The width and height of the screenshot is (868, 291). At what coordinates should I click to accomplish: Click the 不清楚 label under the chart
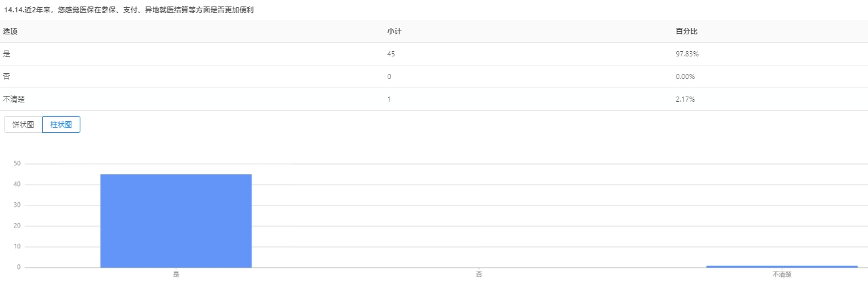[781, 274]
